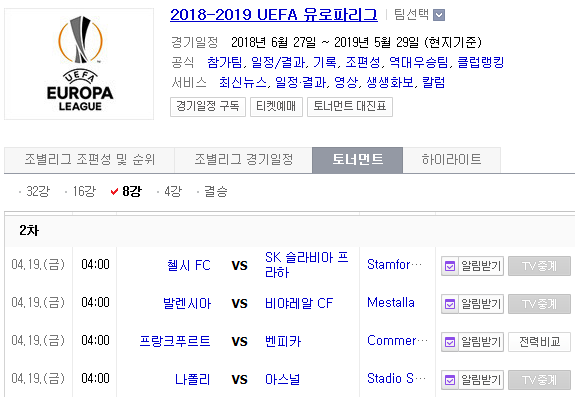
Task: Select the 4강 round filter
Action: pos(173,191)
